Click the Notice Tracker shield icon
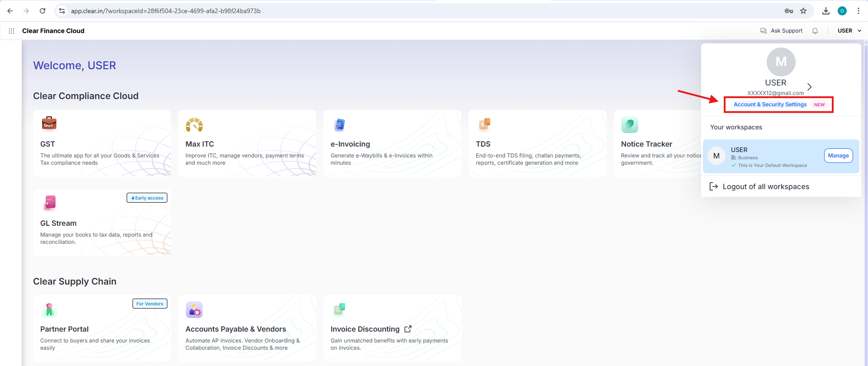Screen dimensions: 868x366 (x=629, y=125)
